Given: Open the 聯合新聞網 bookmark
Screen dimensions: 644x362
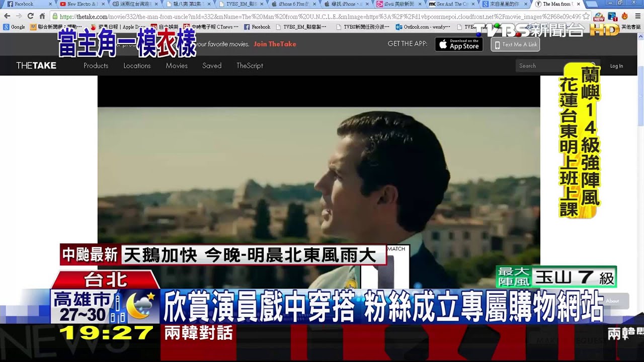Looking at the screenshot, I should click(x=56, y=27).
